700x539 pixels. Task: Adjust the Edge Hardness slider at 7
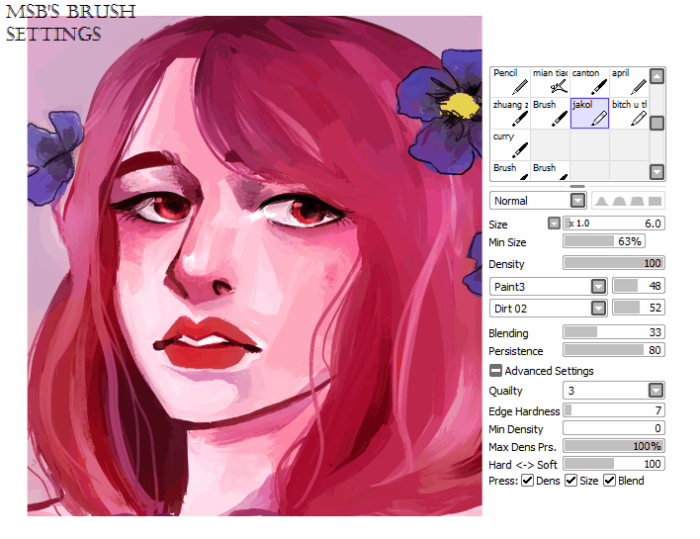tap(614, 410)
